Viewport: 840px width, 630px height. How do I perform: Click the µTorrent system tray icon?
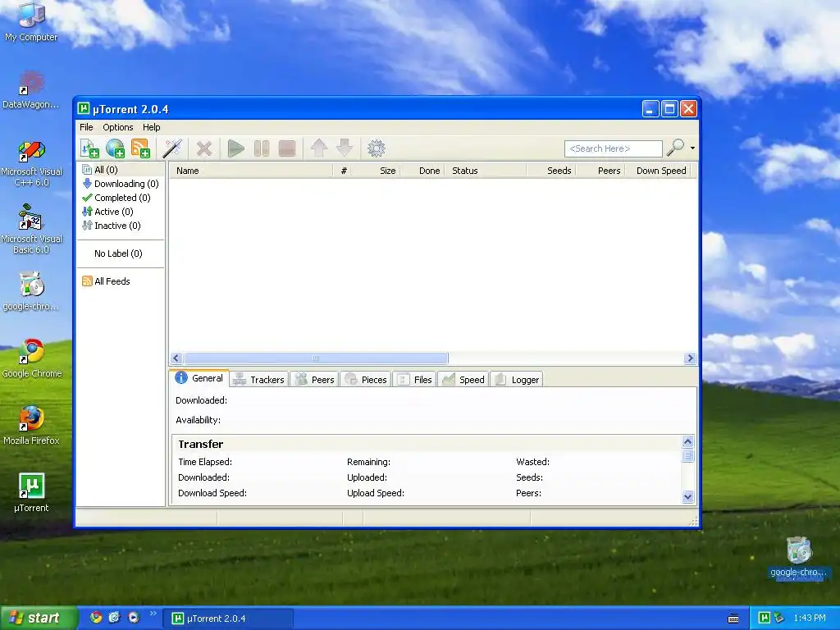(765, 618)
